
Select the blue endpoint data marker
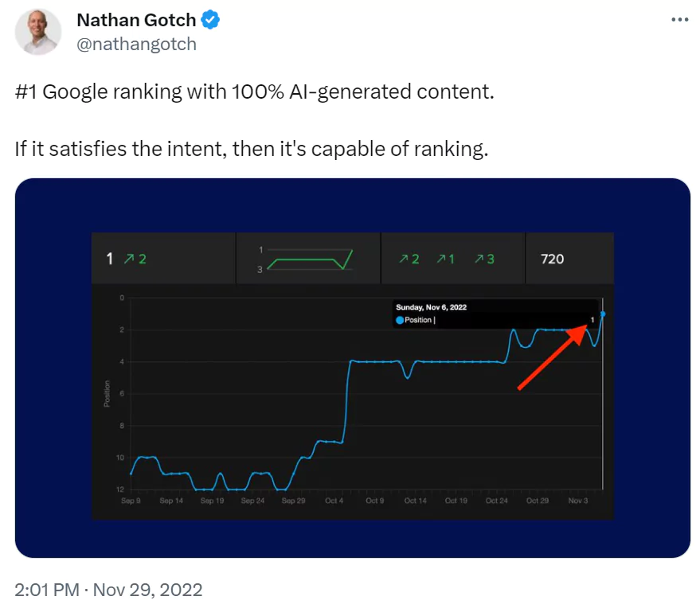point(603,314)
